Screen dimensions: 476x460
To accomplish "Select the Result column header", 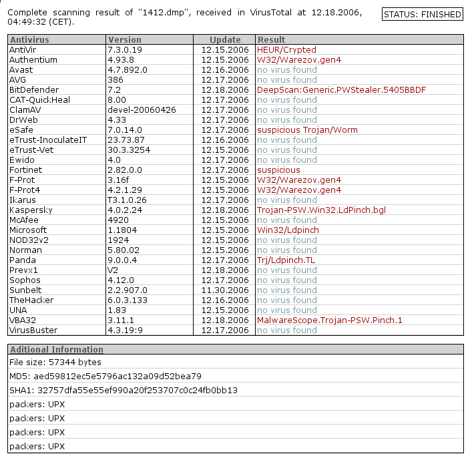I will tap(359, 40).
